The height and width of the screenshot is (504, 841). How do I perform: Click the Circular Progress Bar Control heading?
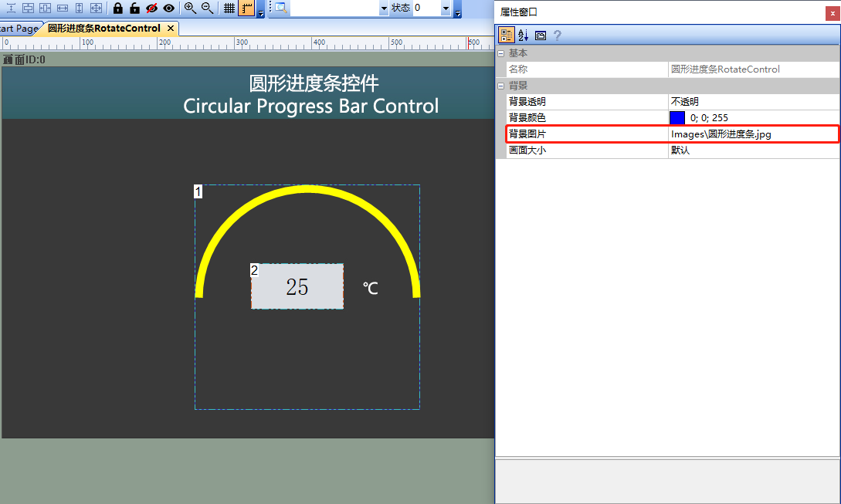point(311,107)
